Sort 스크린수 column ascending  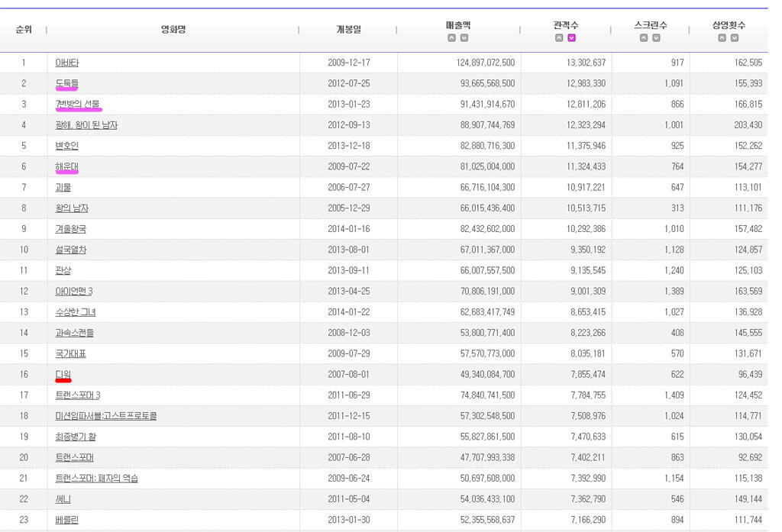[644, 38]
